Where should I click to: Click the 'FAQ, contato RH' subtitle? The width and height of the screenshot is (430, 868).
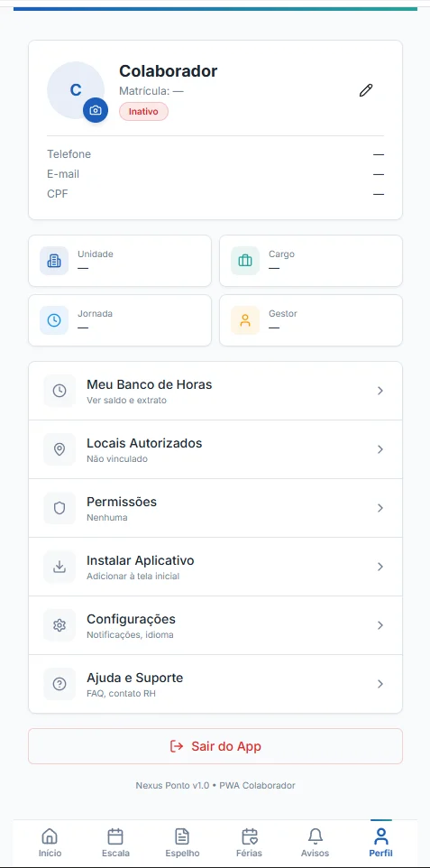(x=121, y=694)
